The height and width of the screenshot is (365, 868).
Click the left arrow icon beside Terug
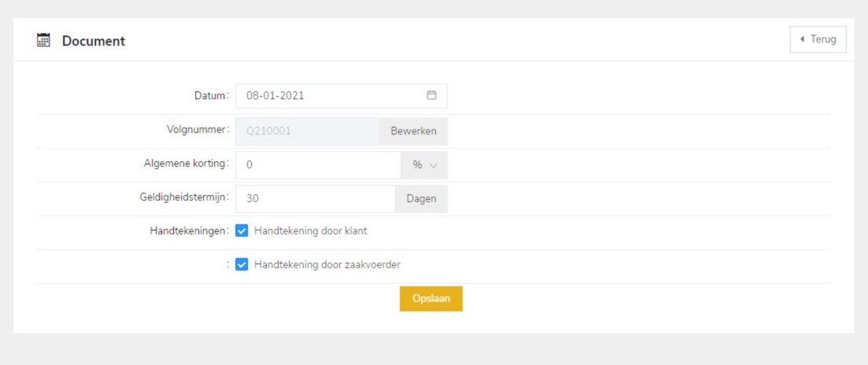click(802, 39)
